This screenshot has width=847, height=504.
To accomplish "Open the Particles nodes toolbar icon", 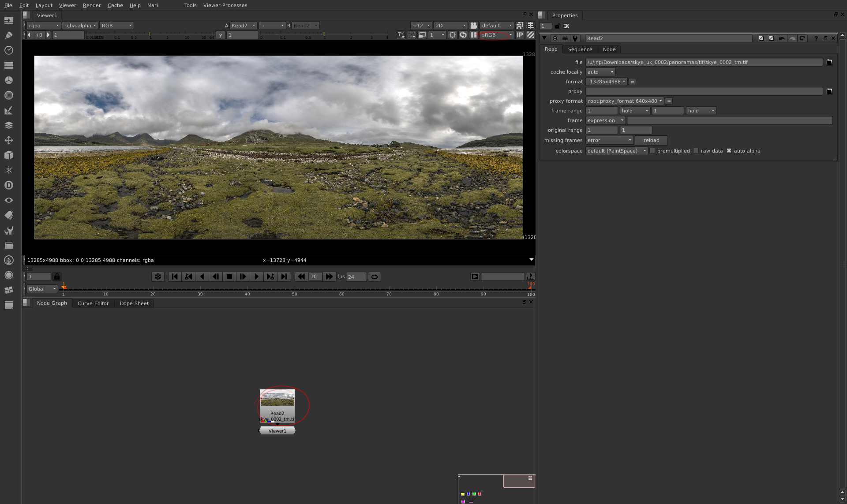I will pyautogui.click(x=8, y=170).
